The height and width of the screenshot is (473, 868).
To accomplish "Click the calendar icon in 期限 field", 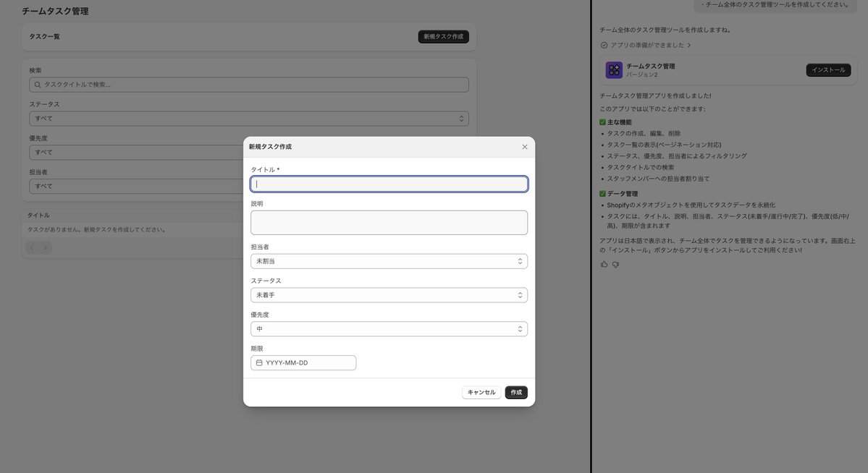I will coord(259,363).
